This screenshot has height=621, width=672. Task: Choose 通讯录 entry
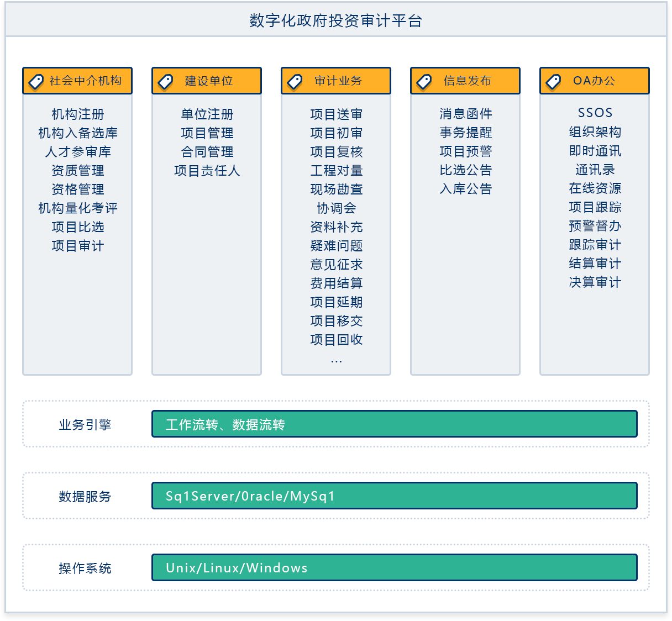point(595,170)
